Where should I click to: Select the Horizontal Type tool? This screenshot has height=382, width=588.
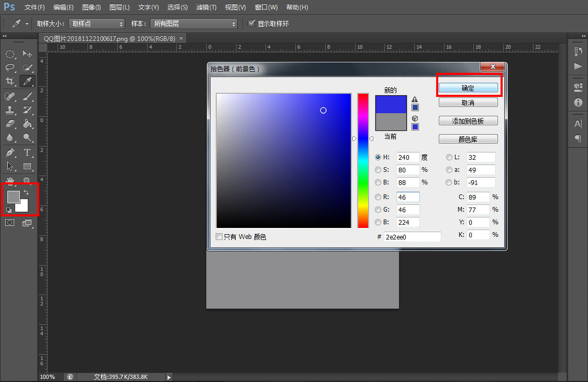pyautogui.click(x=27, y=152)
